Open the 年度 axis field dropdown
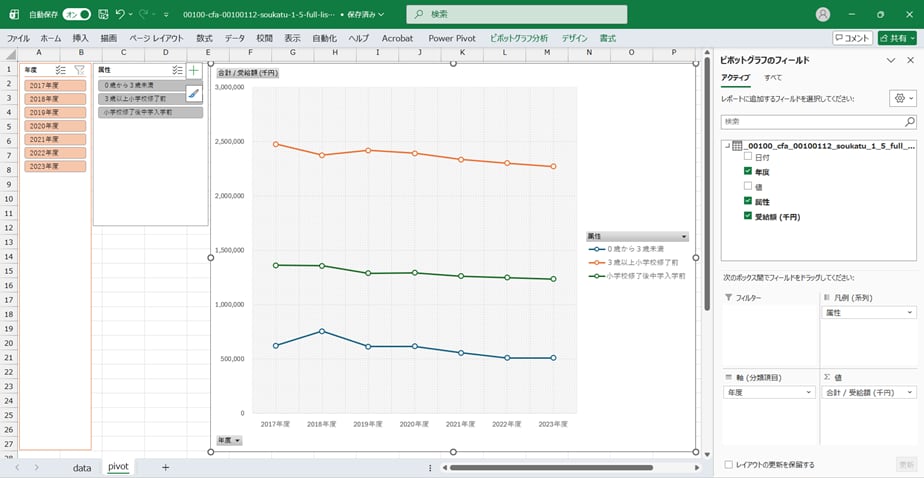The image size is (924, 478). [808, 393]
